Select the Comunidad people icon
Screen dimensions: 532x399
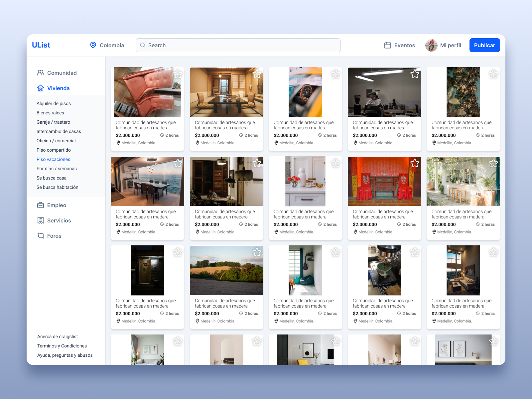[41, 72]
